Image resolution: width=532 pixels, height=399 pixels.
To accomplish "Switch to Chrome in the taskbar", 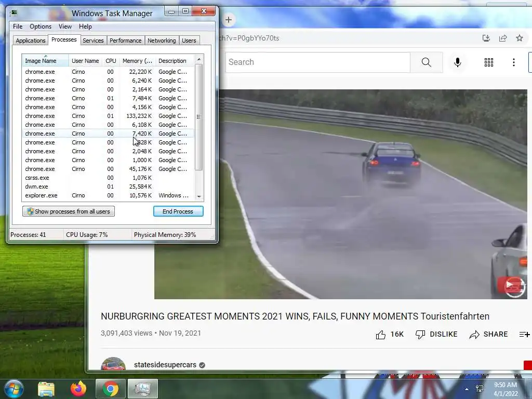I will 111,389.
